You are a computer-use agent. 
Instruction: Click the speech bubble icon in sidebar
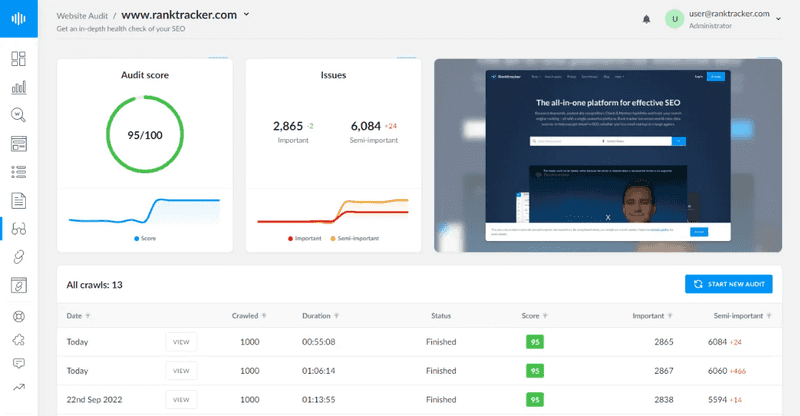(18, 363)
